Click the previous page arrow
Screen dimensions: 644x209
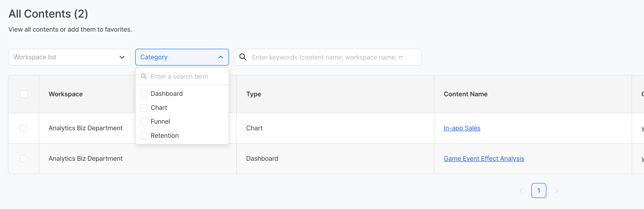[521, 190]
